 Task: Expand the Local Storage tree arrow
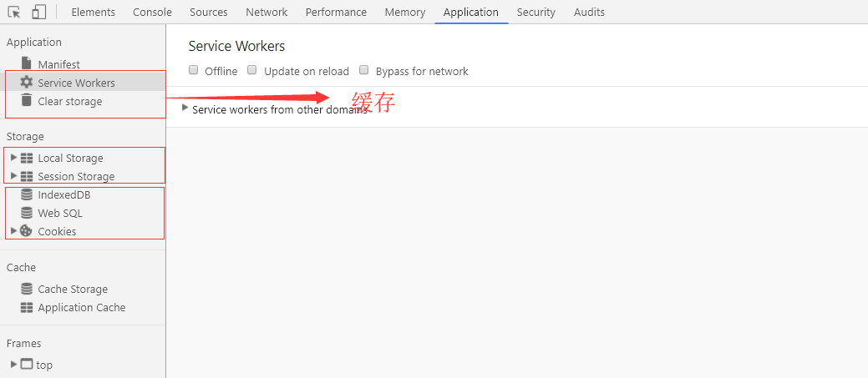[x=14, y=158]
